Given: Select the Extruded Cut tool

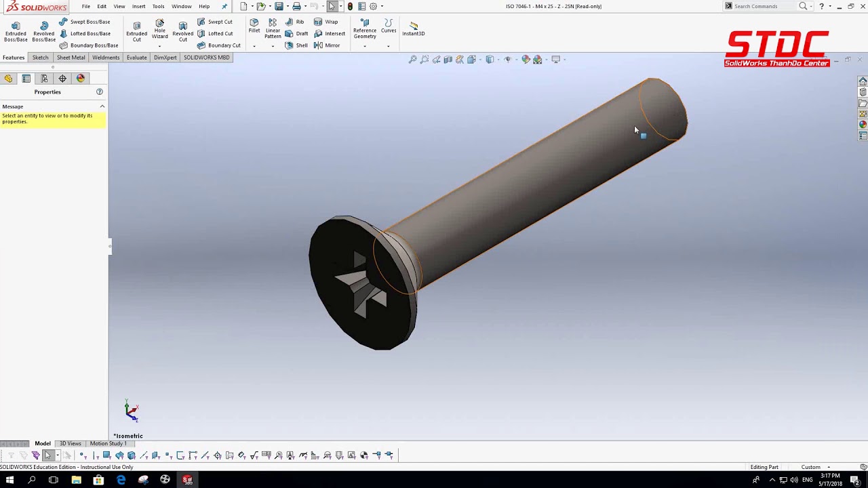Looking at the screenshot, I should [136, 31].
